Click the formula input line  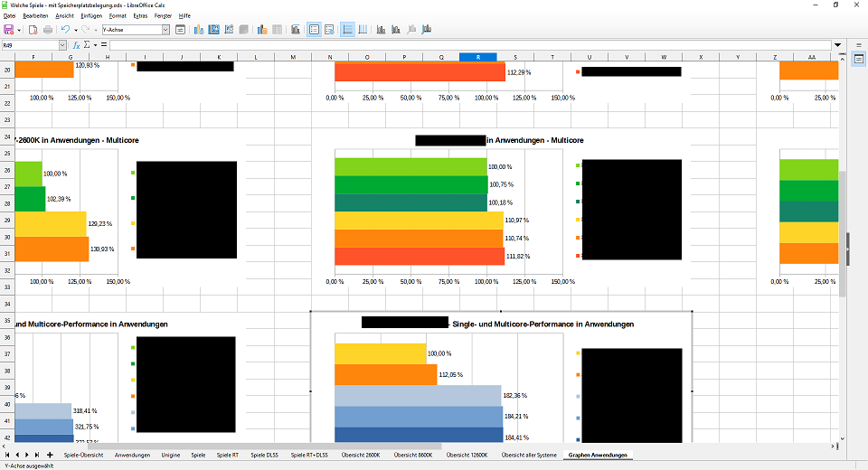click(x=470, y=45)
